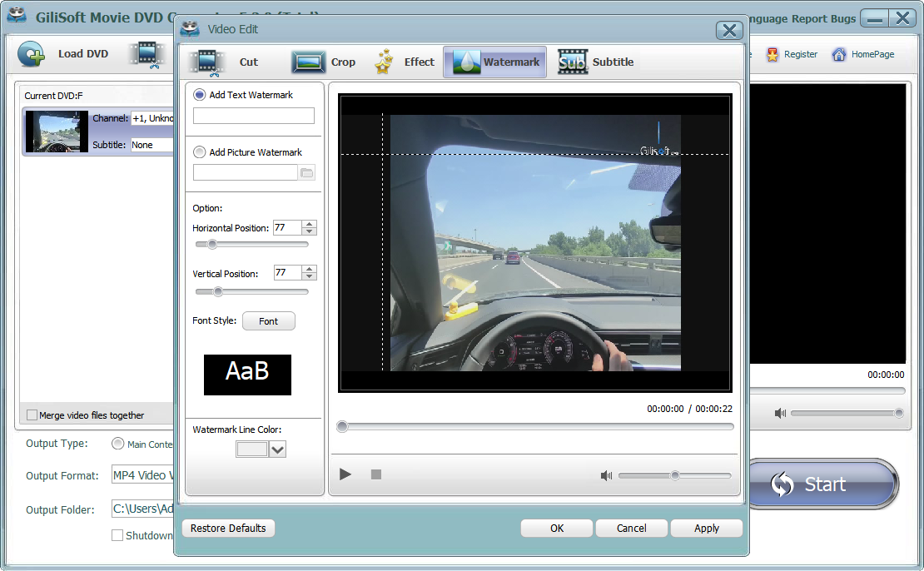Click the Cancel button
This screenshot has height=571, width=924.
[x=632, y=528]
